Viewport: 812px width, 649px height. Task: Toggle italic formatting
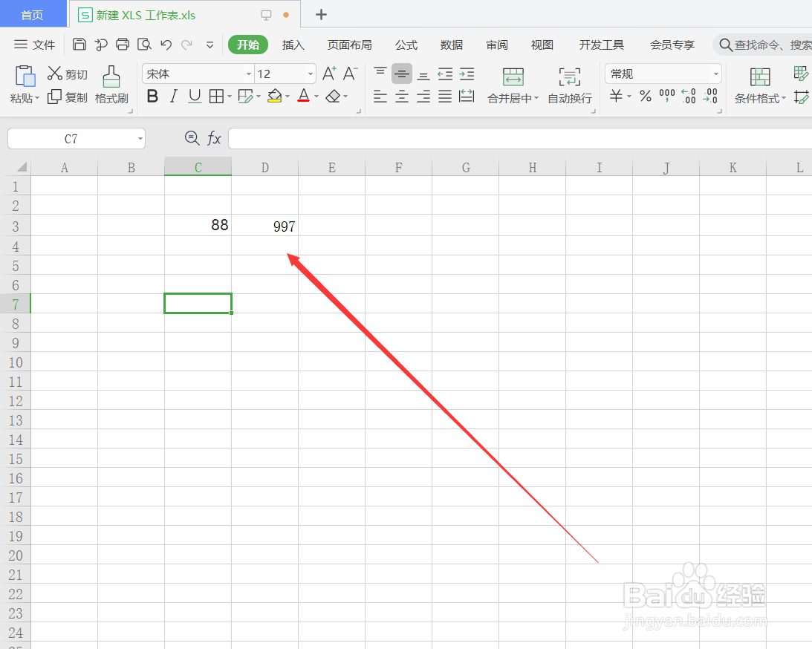[172, 97]
